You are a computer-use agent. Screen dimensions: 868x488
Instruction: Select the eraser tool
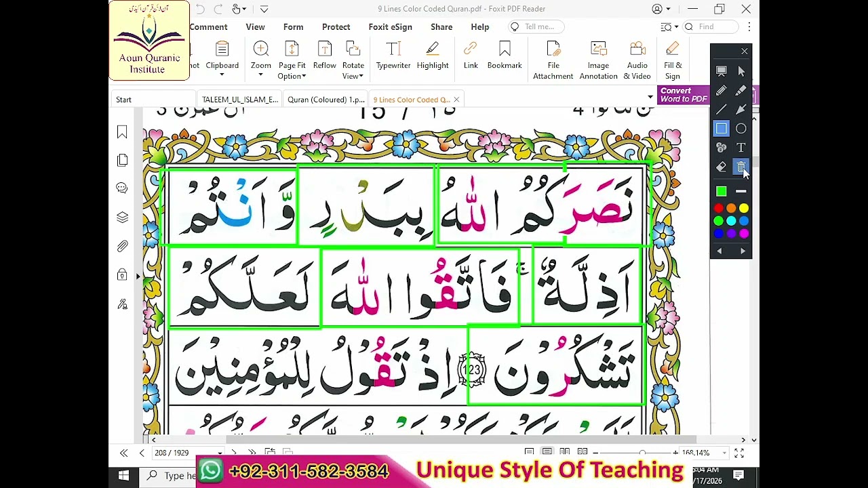722,167
